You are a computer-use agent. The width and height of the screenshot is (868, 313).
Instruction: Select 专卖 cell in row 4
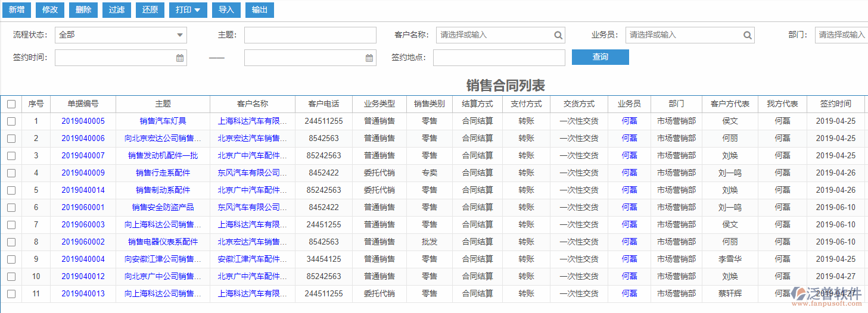430,173
